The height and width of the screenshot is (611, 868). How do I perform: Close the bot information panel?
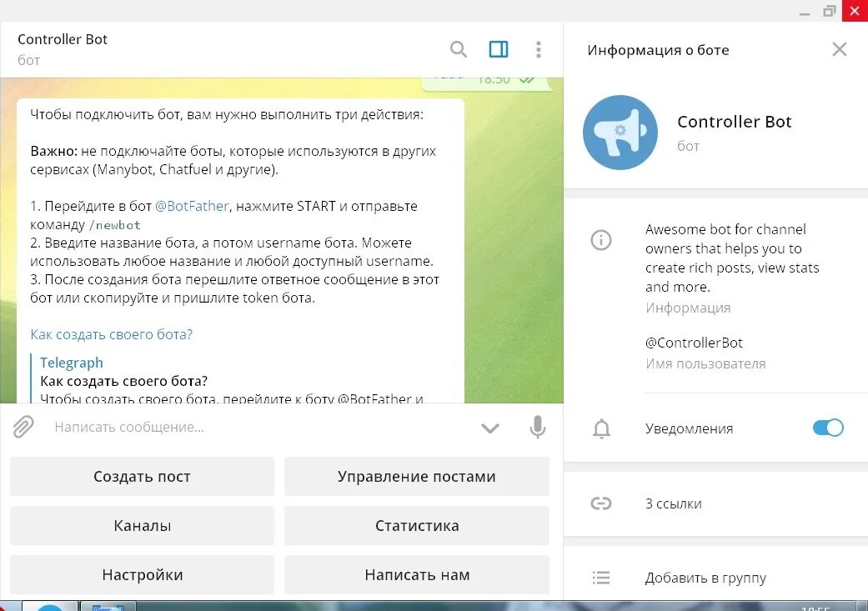(x=839, y=49)
